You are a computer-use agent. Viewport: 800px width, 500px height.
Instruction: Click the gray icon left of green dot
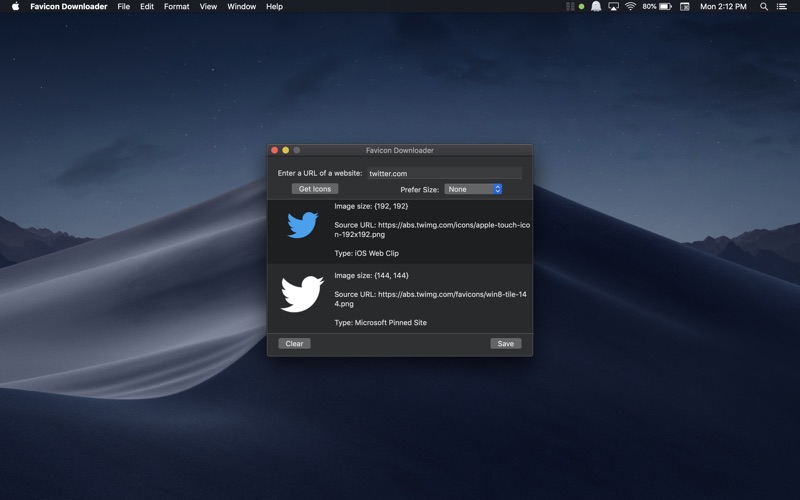[570, 7]
